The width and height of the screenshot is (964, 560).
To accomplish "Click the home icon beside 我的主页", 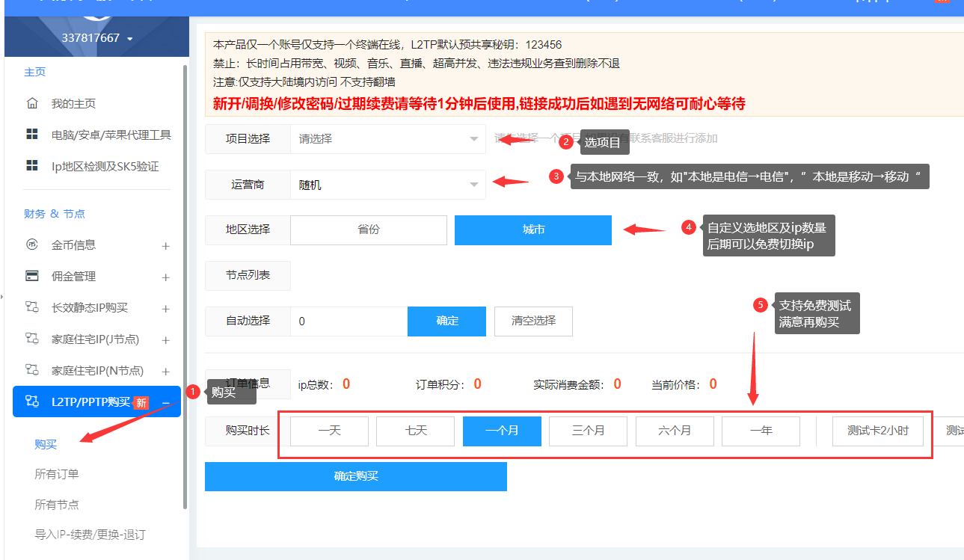I will [x=32, y=103].
